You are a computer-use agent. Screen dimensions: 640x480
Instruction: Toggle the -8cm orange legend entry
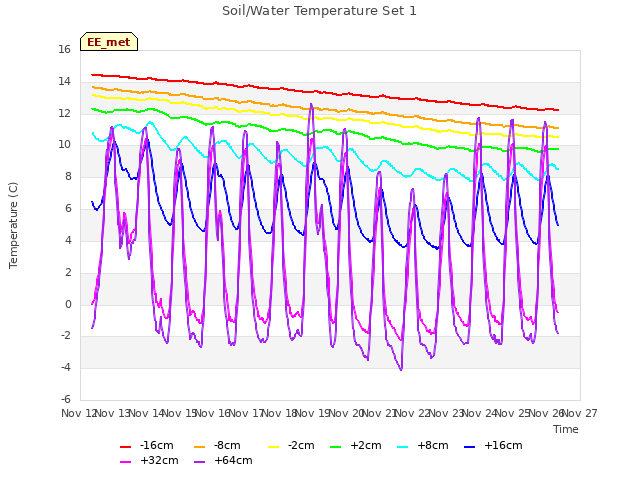(x=217, y=445)
